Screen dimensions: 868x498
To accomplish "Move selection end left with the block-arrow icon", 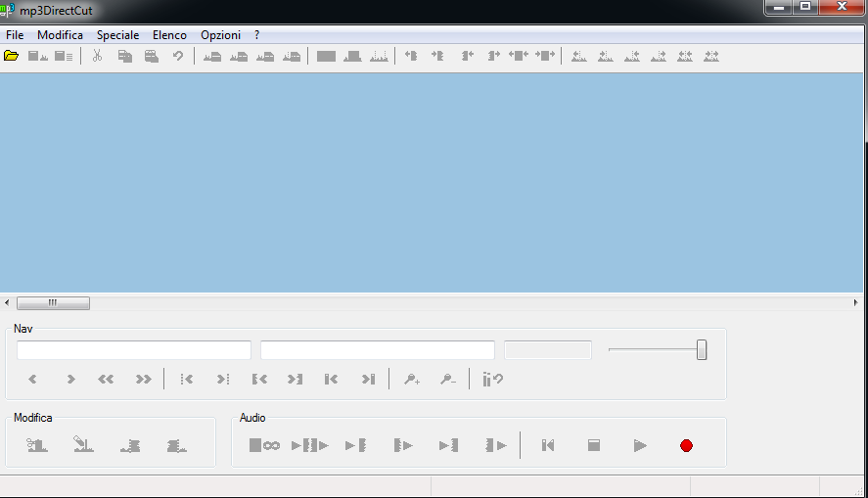I will tap(467, 56).
